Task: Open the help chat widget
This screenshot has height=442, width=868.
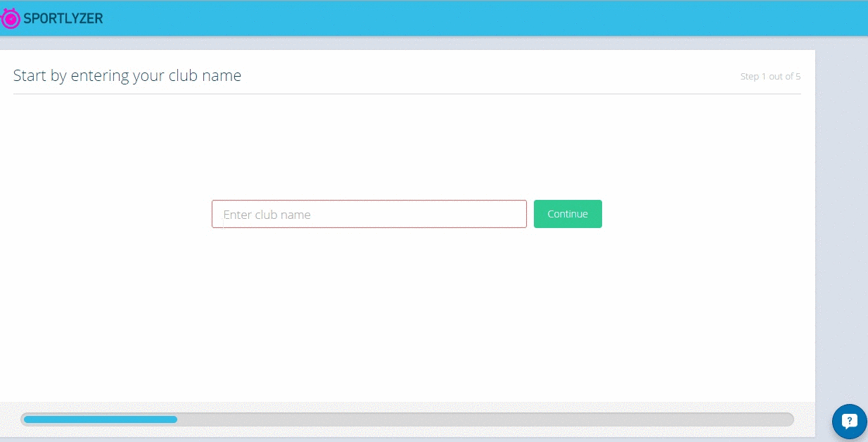Action: click(x=849, y=422)
